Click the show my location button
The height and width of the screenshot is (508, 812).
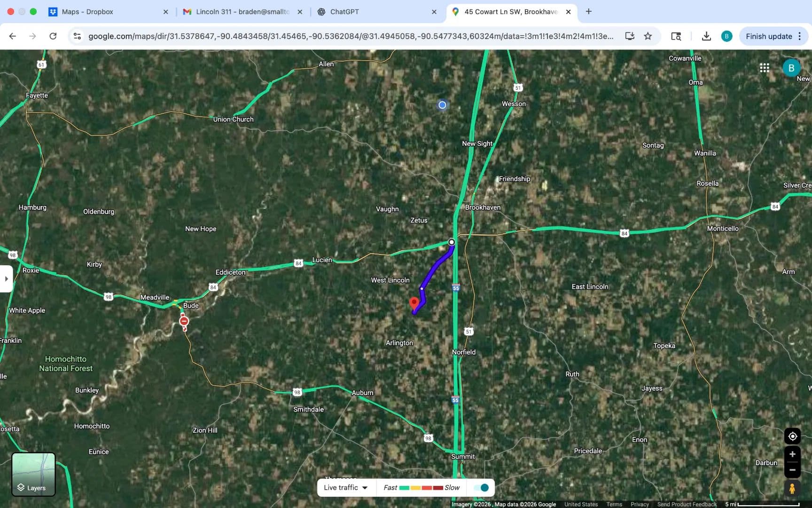click(x=792, y=436)
